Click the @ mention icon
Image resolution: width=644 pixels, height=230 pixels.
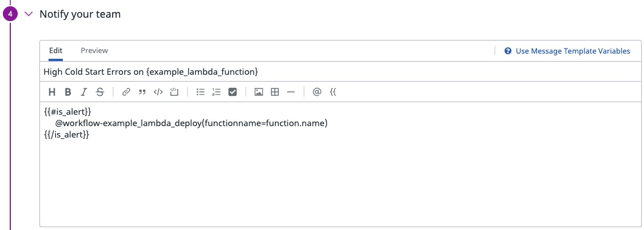click(x=317, y=92)
